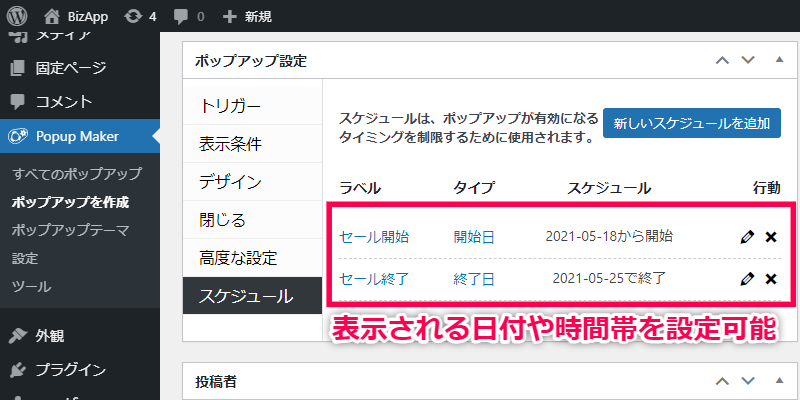Click the 新規 add new button
This screenshot has width=800, height=400.
(247, 16)
